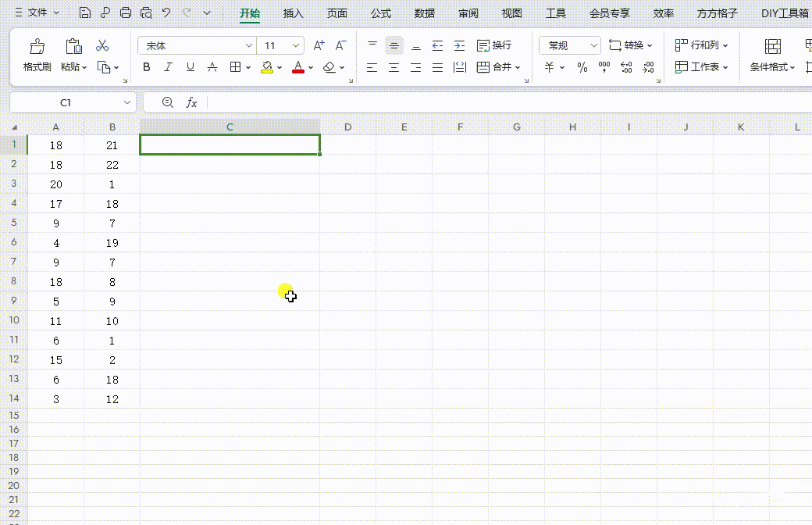Open font size dropdown

(296, 45)
